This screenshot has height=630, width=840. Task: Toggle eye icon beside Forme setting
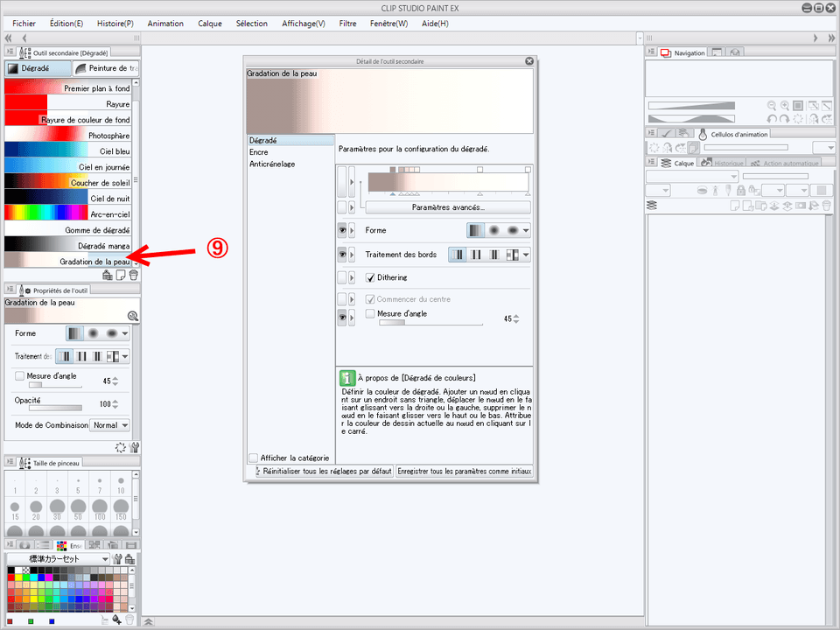click(x=342, y=231)
